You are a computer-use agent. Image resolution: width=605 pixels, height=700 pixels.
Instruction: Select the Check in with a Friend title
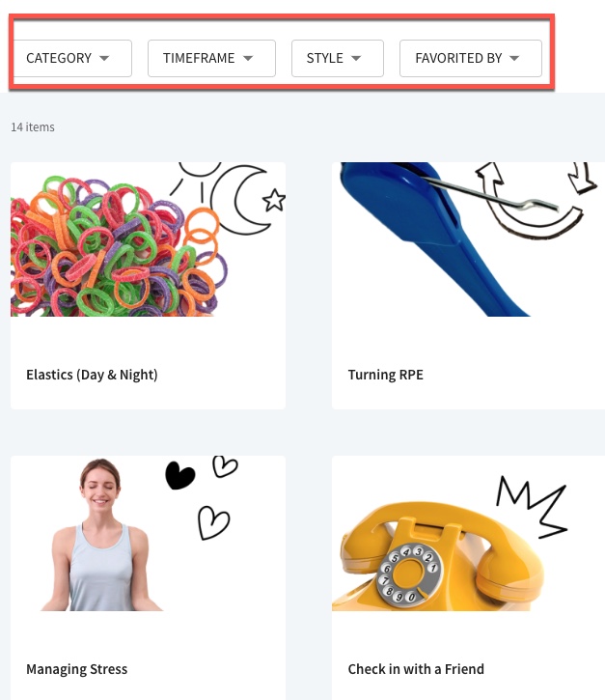(x=416, y=669)
